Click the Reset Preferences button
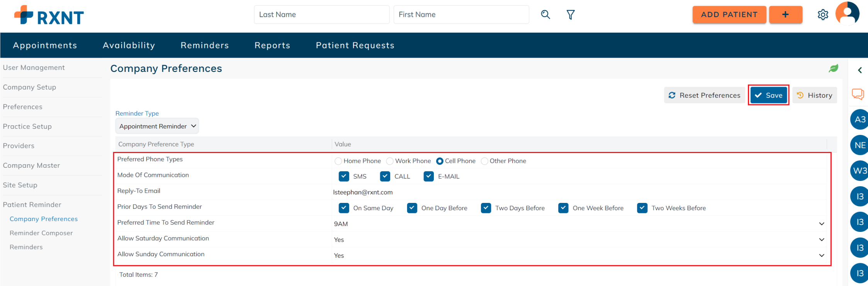The width and height of the screenshot is (868, 286). pos(704,95)
